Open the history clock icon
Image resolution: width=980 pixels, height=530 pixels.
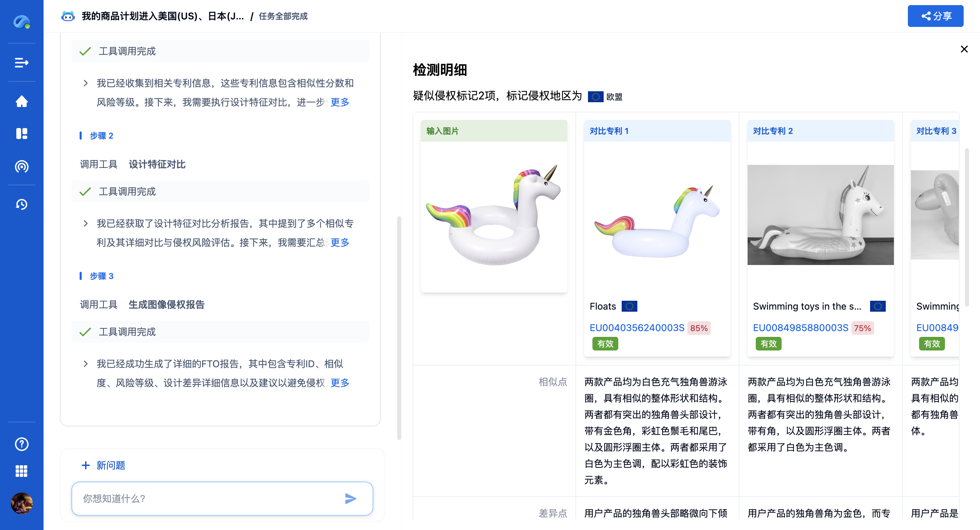tap(22, 204)
